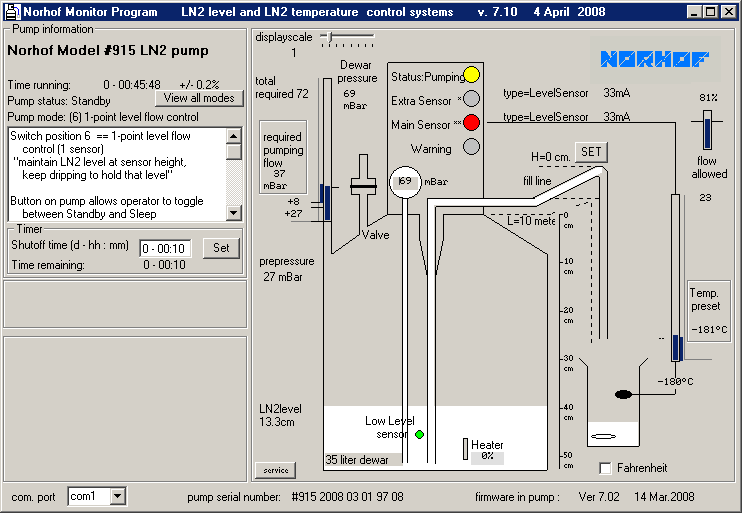
Task: Click the shutoff time input field
Action: (165, 248)
